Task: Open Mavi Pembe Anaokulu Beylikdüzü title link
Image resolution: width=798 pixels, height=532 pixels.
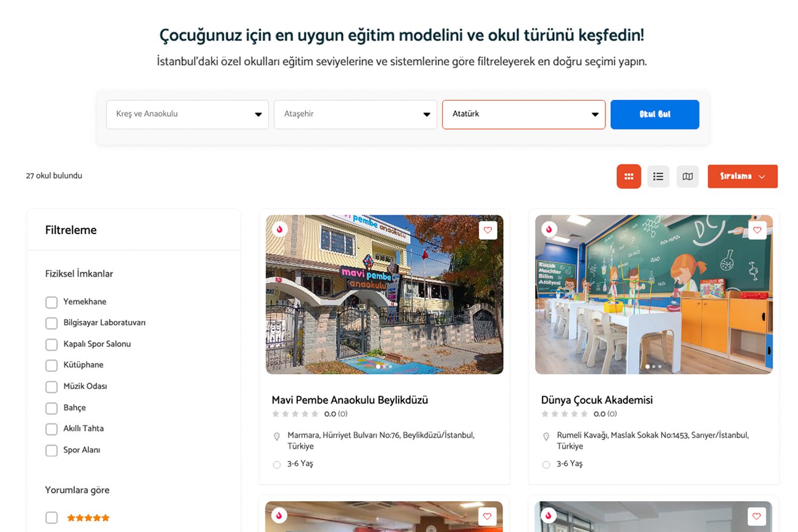Action: 350,400
